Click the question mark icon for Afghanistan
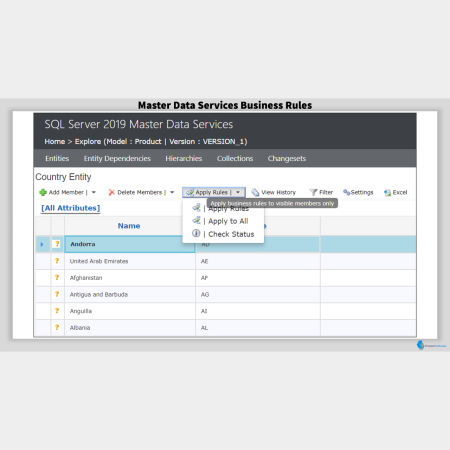Image resolution: width=450 pixels, height=450 pixels. (x=57, y=278)
